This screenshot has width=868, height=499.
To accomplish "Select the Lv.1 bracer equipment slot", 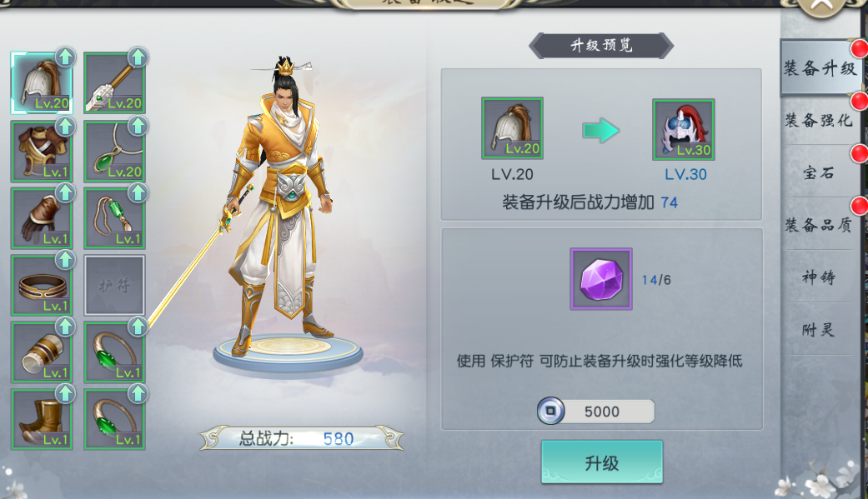I will [42, 352].
